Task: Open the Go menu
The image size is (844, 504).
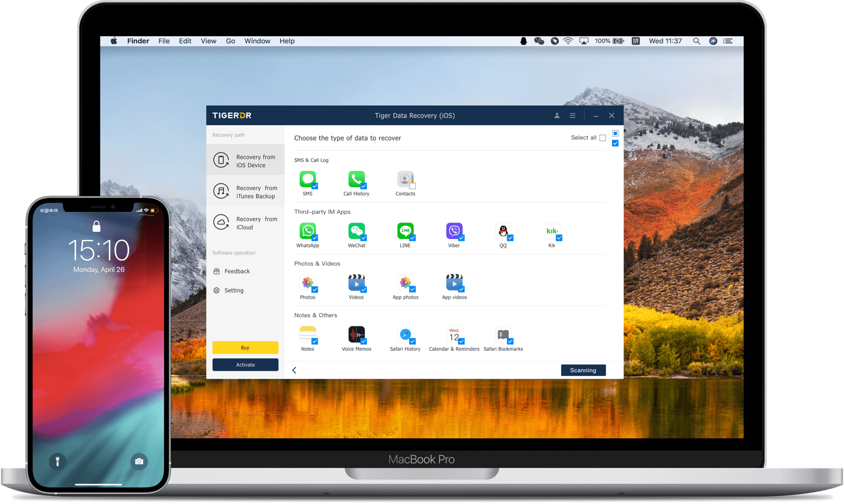Action: (x=231, y=41)
